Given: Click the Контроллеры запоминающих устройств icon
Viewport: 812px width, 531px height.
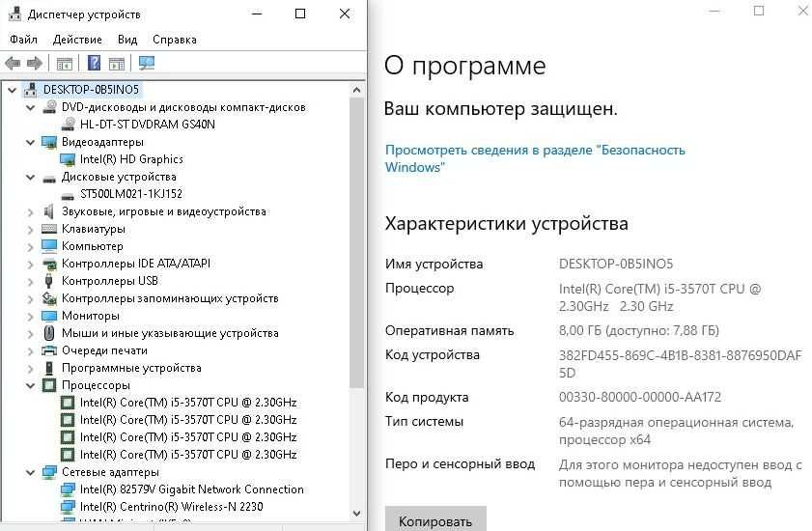Looking at the screenshot, I should pos(49,298).
